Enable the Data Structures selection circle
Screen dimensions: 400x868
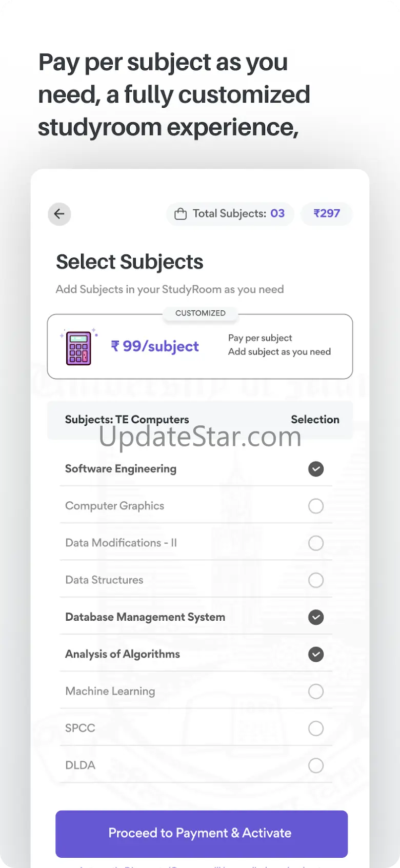click(x=316, y=580)
